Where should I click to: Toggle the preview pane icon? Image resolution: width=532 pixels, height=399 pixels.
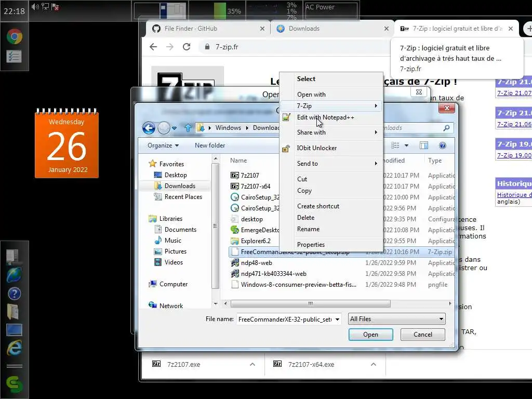[424, 145]
